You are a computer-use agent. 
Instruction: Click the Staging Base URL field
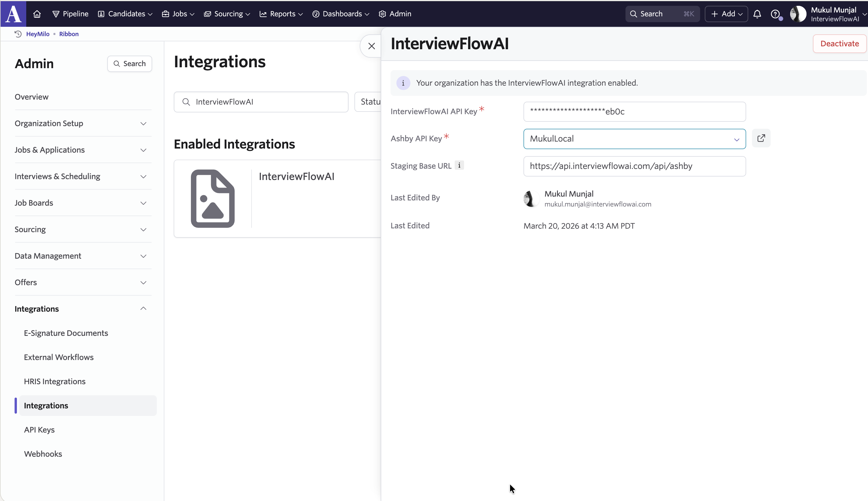pos(634,166)
